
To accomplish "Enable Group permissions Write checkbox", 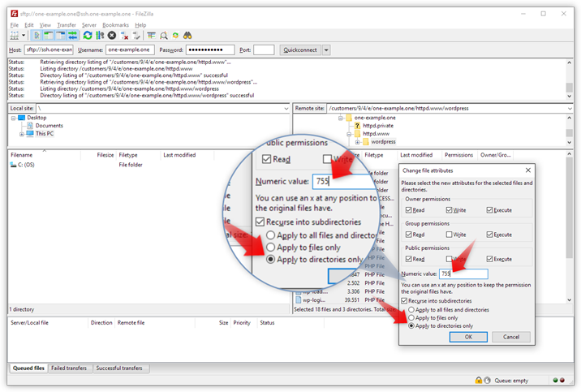I will (450, 235).
